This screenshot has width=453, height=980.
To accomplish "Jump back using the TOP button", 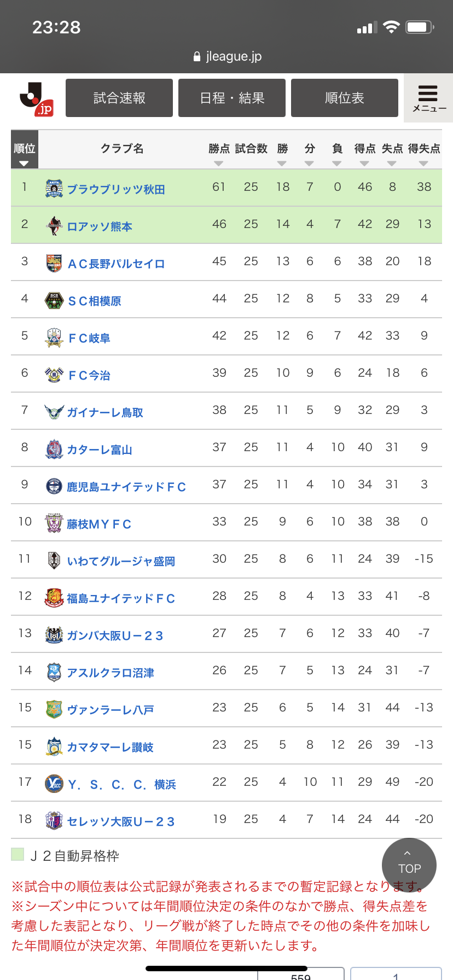I will point(409,865).
